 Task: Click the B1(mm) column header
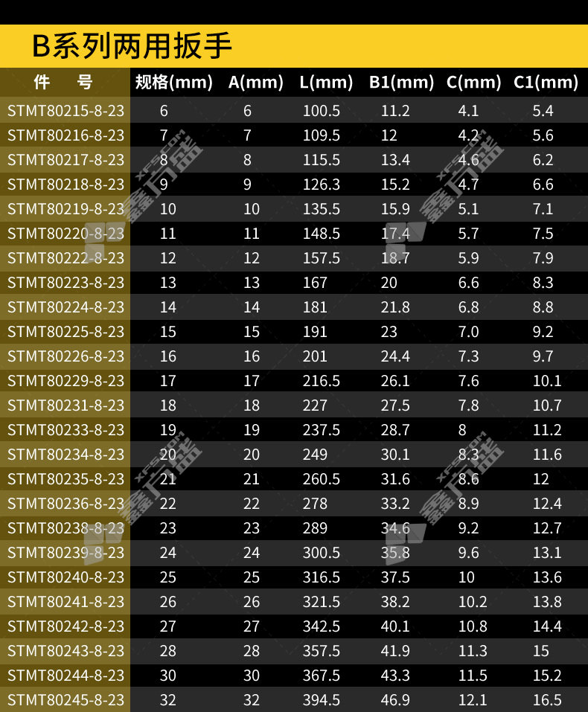[x=401, y=82]
